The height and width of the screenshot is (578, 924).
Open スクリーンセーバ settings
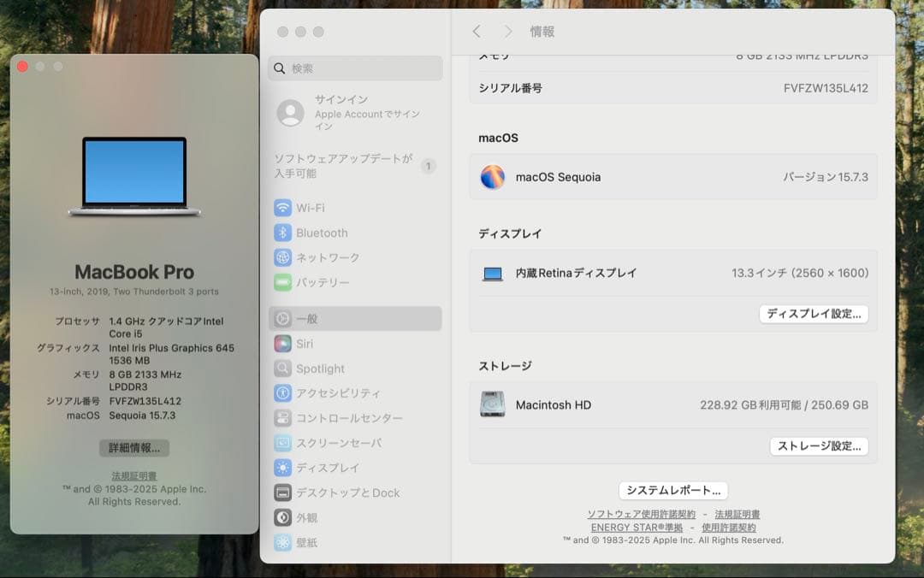coord(335,443)
